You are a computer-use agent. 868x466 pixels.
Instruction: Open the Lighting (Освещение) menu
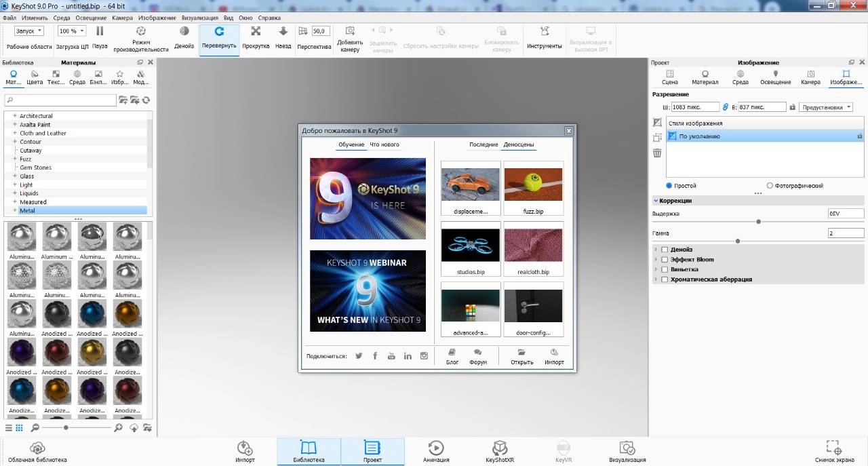point(91,18)
